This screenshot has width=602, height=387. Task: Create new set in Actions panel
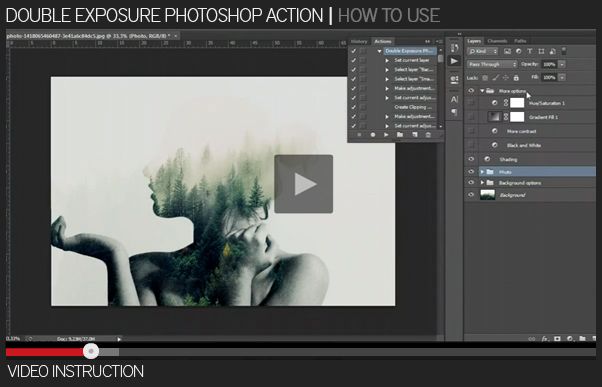tap(400, 135)
